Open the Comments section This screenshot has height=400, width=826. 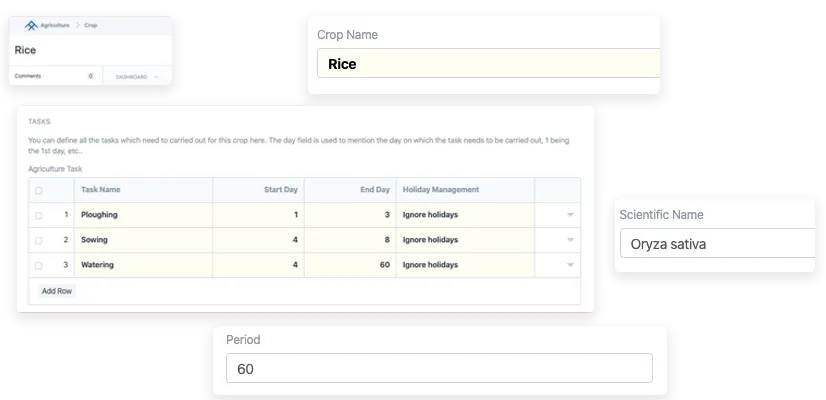[x=28, y=76]
